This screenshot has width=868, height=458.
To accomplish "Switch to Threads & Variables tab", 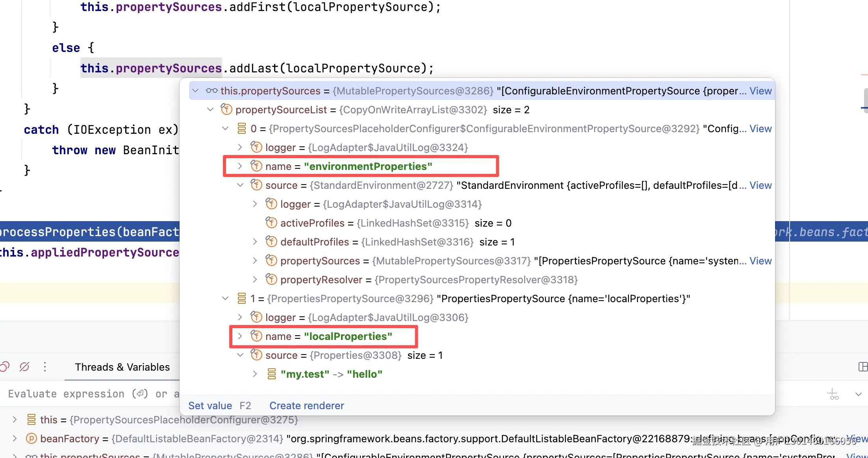I will [122, 367].
